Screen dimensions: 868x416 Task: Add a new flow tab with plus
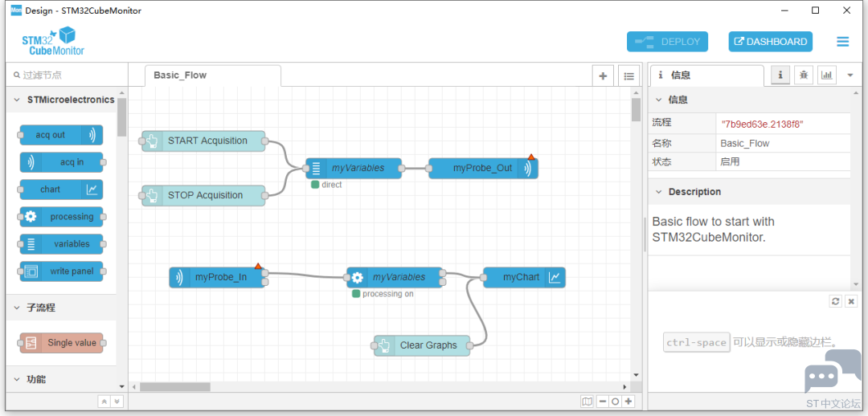click(603, 76)
